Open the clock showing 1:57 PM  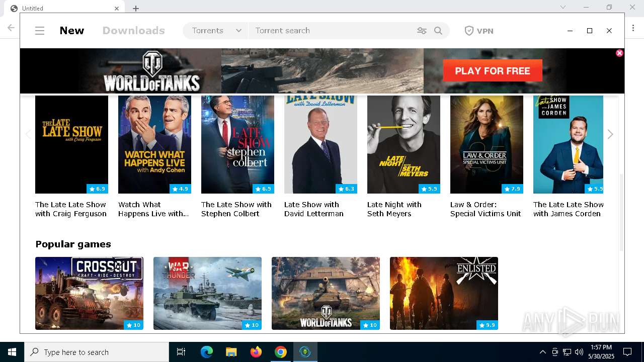[x=601, y=352]
